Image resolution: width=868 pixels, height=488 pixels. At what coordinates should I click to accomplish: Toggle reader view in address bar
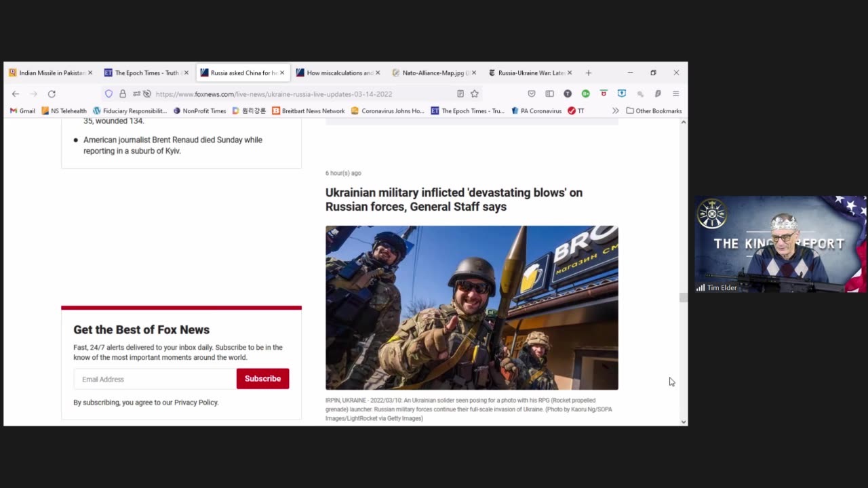[460, 94]
